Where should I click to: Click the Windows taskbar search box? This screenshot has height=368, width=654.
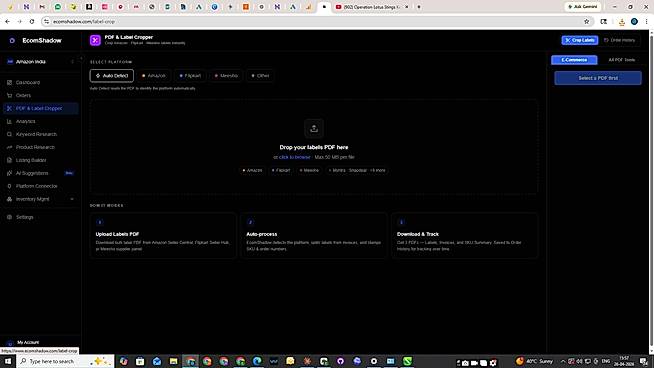[65, 361]
